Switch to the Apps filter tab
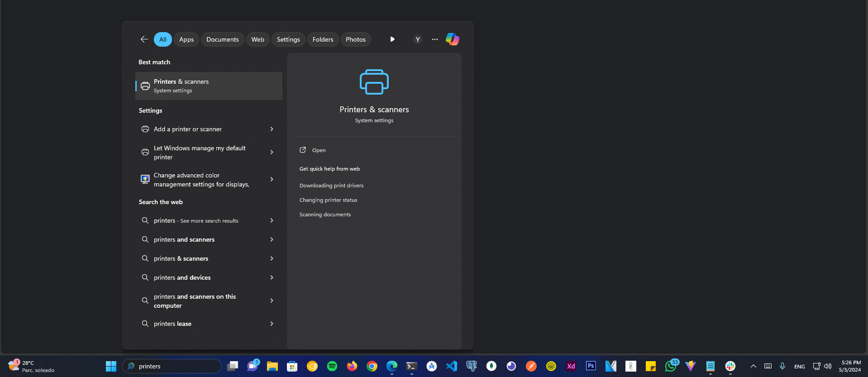 pos(186,39)
